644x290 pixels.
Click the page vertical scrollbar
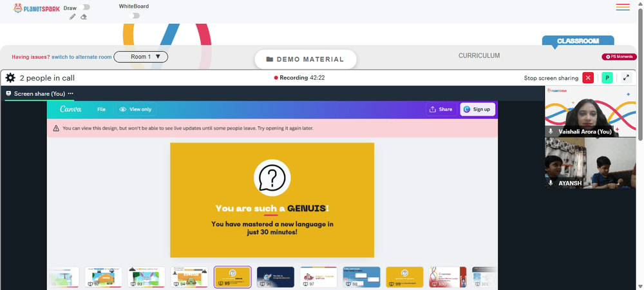point(640,74)
